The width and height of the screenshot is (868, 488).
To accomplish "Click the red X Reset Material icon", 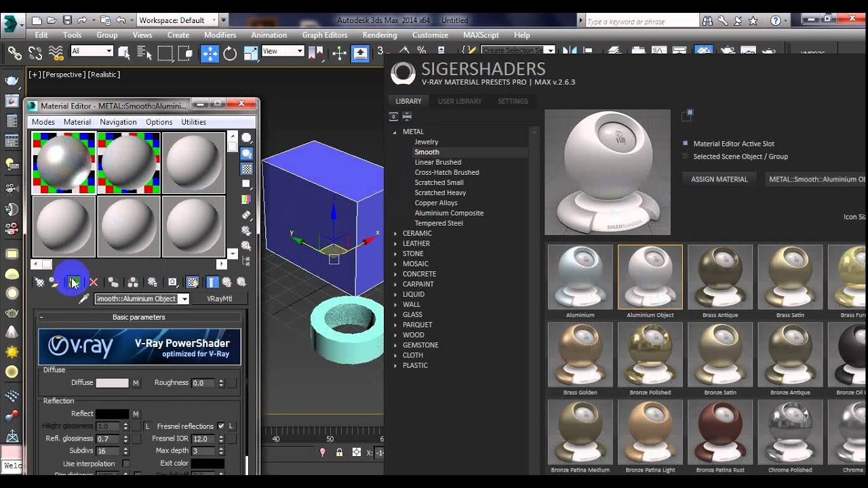I will (94, 282).
